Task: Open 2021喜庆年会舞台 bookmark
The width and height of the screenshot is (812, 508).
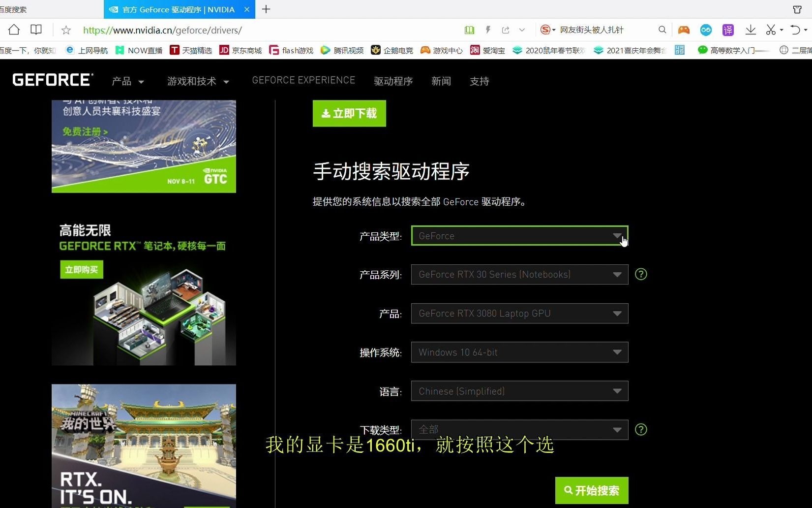Action: pyautogui.click(x=630, y=50)
